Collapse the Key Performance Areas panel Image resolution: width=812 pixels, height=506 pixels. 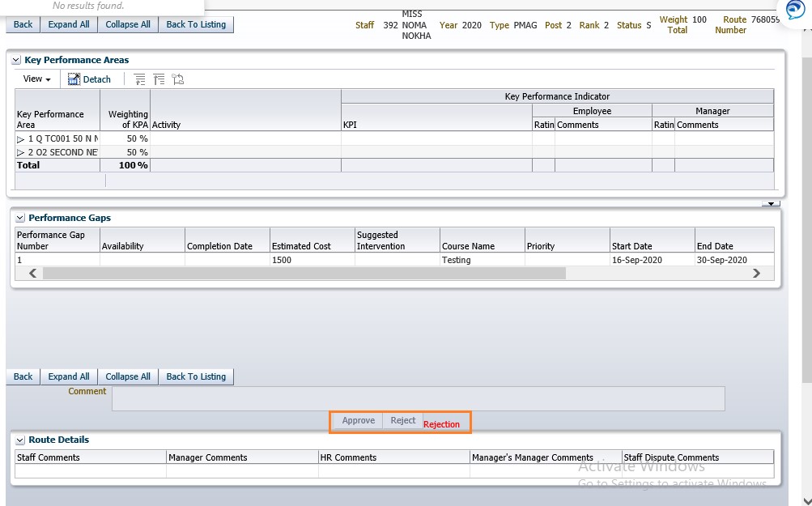16,60
